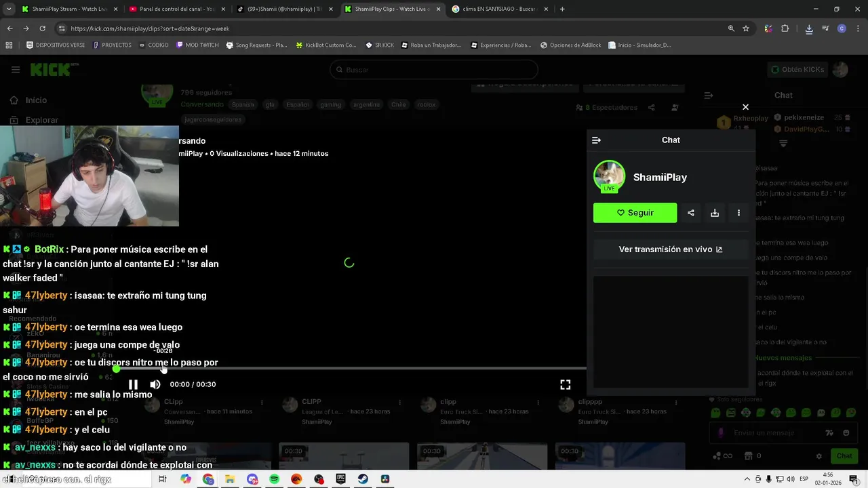Bookmark this page with star icon
The width and height of the screenshot is (868, 488).
pyautogui.click(x=746, y=28)
